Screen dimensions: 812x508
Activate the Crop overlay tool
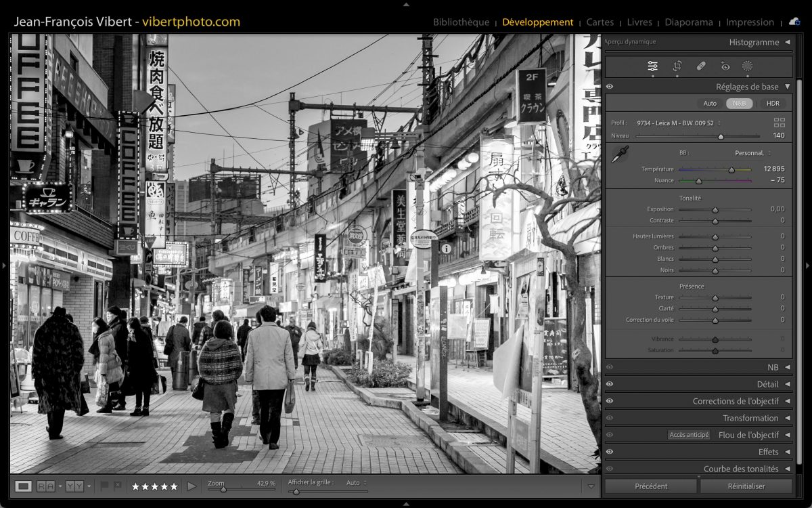click(677, 66)
